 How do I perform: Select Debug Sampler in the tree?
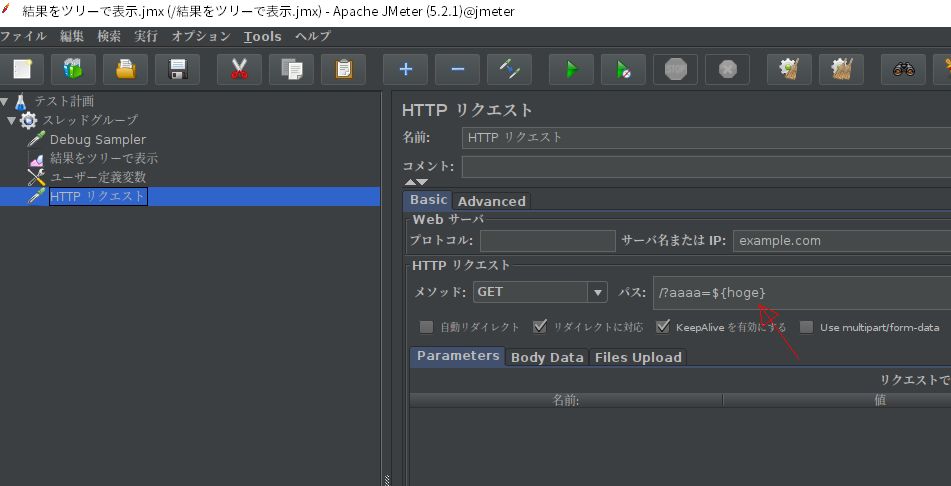[98, 140]
